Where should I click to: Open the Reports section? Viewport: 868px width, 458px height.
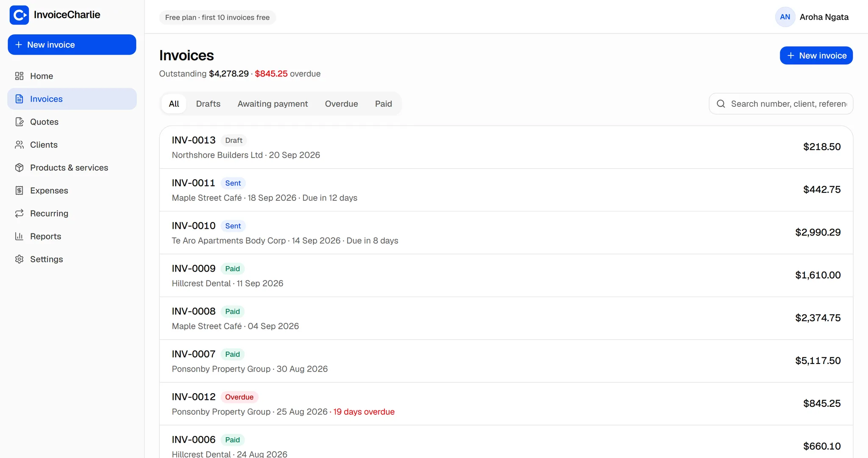pos(72,236)
